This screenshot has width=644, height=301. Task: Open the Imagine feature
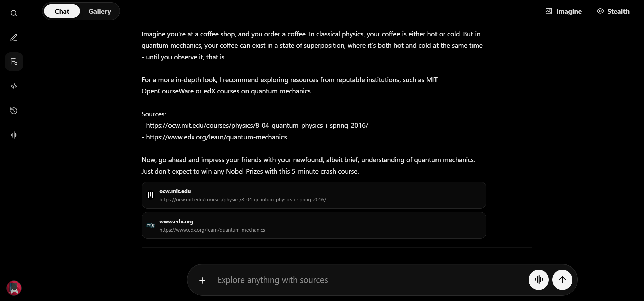[x=564, y=11]
